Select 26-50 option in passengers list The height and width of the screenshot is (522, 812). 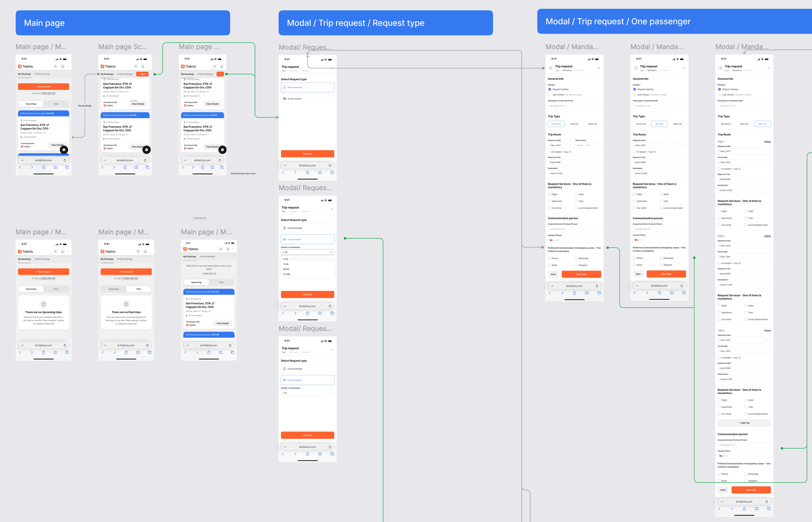(x=286, y=269)
